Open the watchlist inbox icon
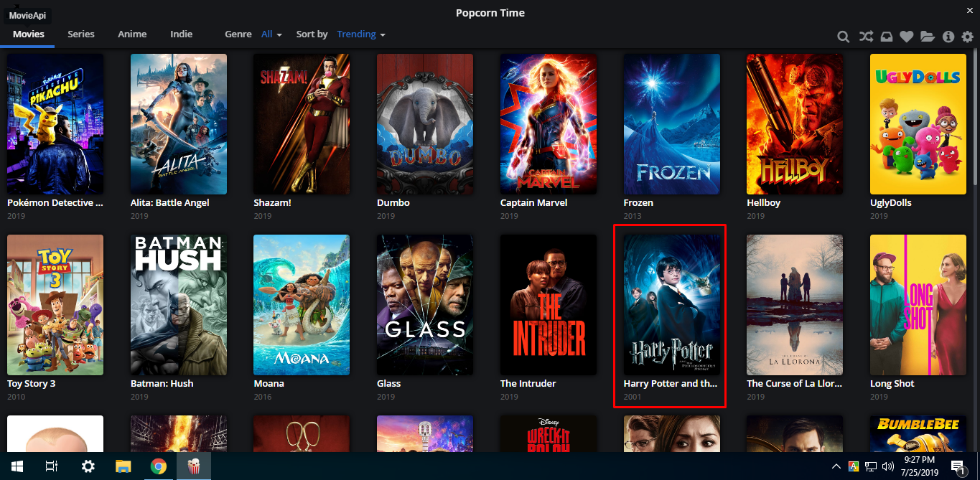This screenshot has width=980, height=480. 887,37
